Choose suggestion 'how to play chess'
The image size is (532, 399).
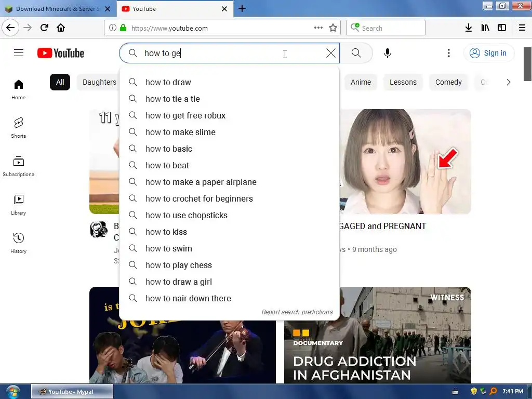(x=229, y=265)
